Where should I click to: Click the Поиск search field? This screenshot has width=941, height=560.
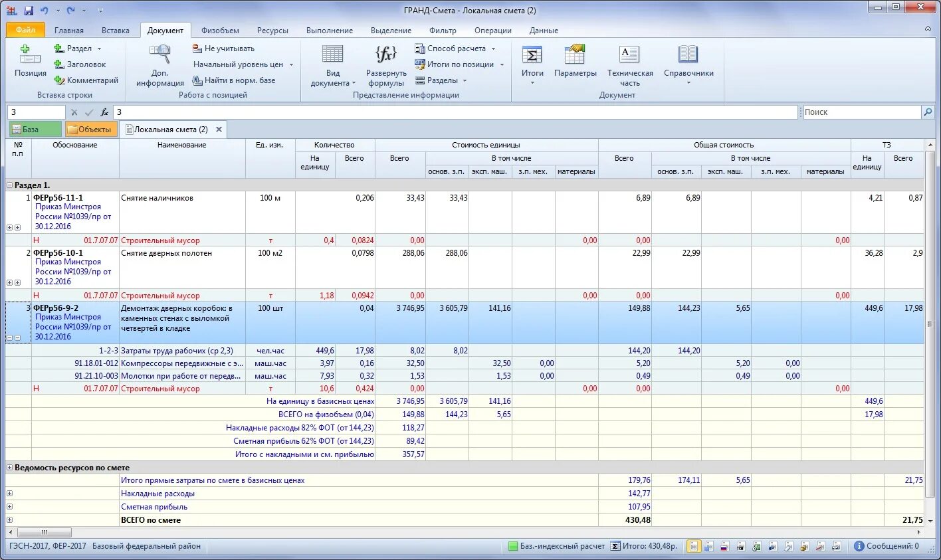[x=861, y=112]
